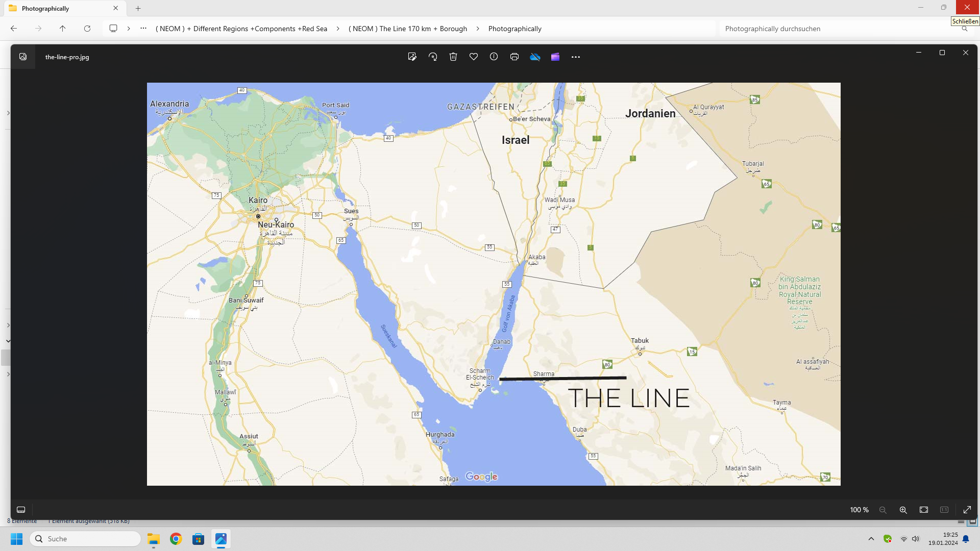Screen dimensions: 980x551
Task: Add a new Explorer tab
Action: click(x=138, y=8)
